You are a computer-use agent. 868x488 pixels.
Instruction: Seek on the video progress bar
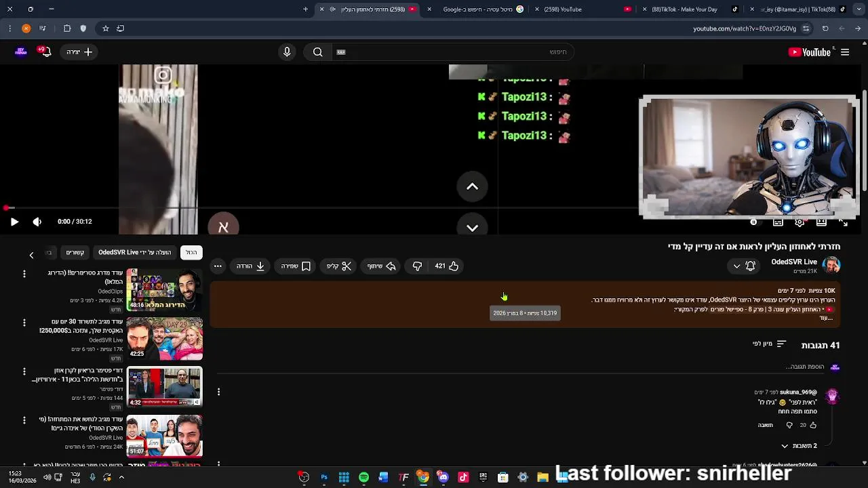[431, 208]
